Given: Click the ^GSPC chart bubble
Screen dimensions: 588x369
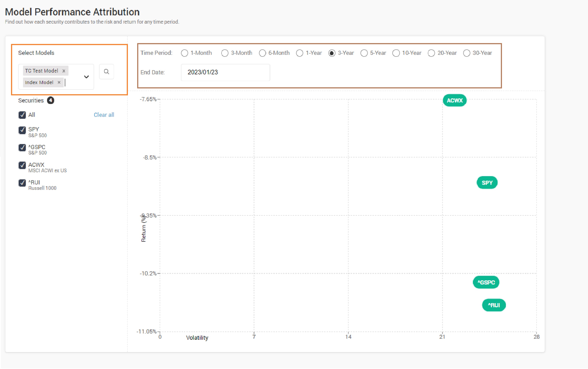Looking at the screenshot, I should (486, 282).
